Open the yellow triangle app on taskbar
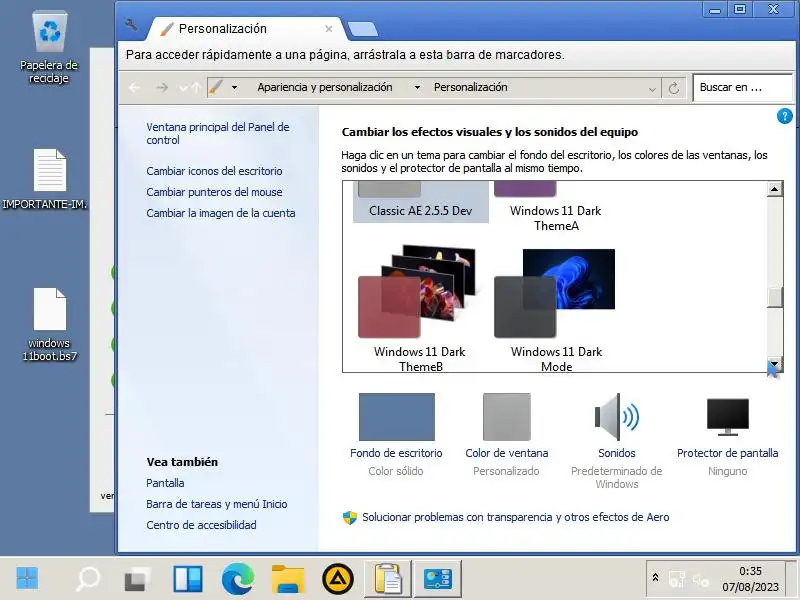 pos(338,580)
